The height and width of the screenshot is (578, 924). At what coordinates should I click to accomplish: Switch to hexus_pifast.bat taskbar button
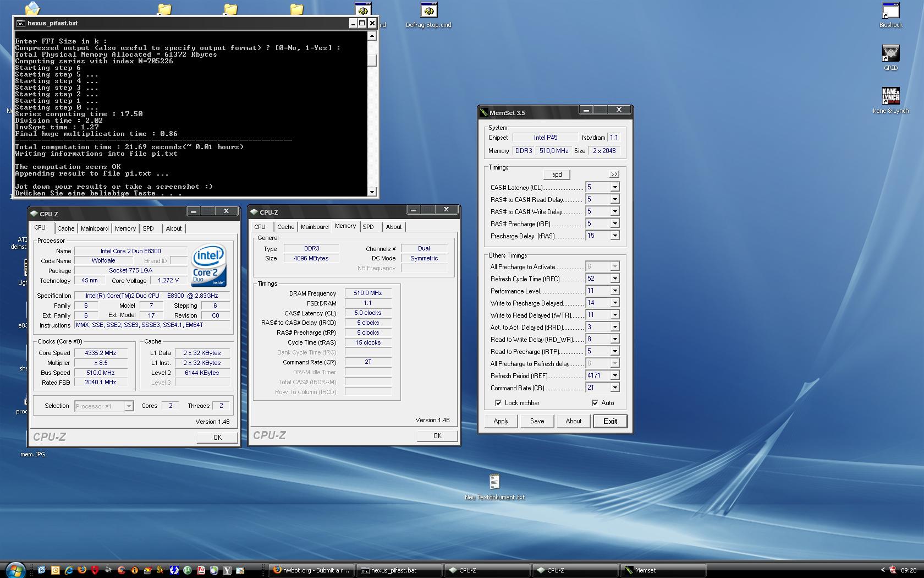[399, 570]
